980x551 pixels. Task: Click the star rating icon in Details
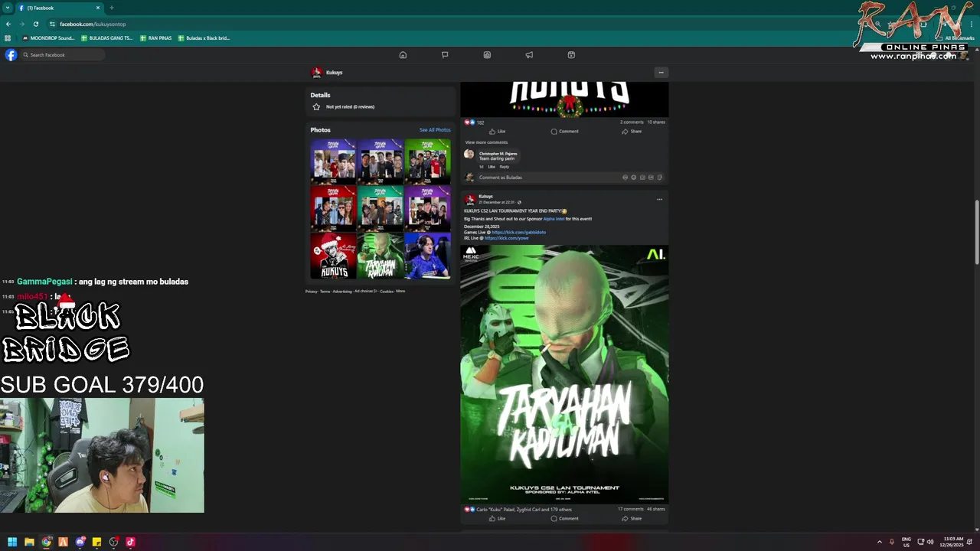(x=316, y=107)
